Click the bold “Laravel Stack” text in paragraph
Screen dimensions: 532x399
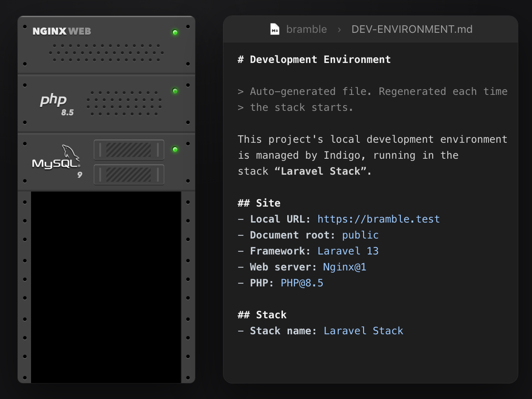323,171
